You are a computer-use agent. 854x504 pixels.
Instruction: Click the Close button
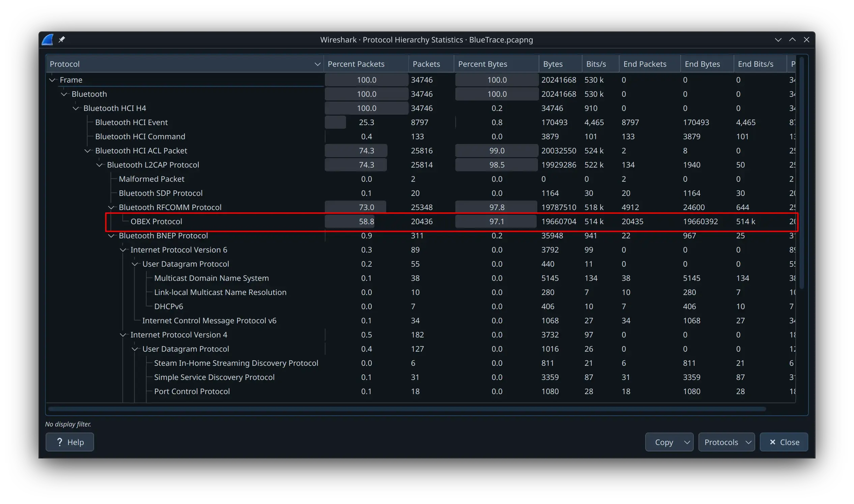click(x=784, y=442)
